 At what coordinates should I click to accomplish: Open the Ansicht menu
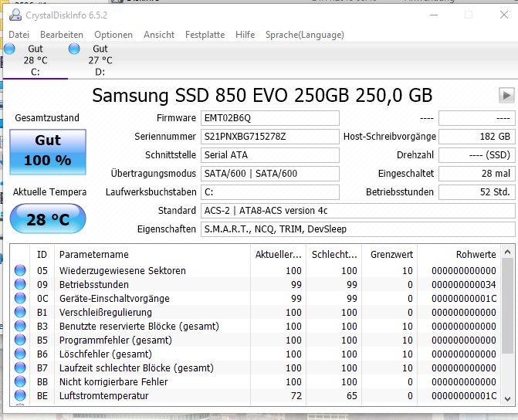coord(159,35)
